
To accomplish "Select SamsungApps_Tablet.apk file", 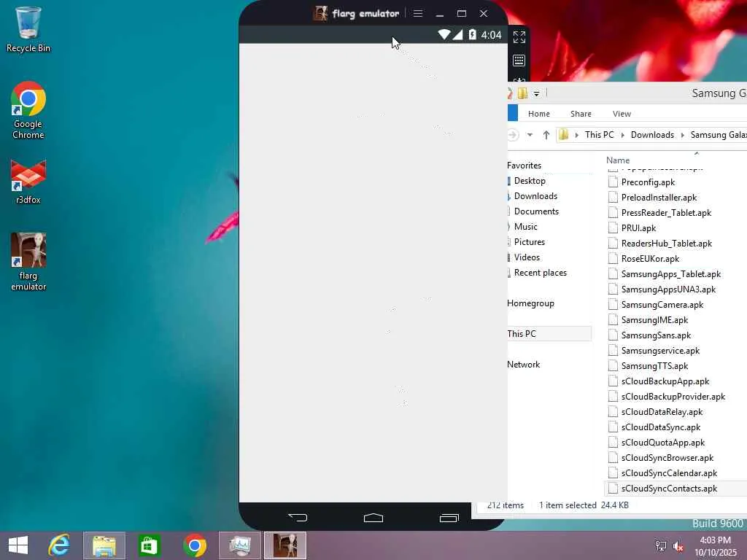I will 671,274.
